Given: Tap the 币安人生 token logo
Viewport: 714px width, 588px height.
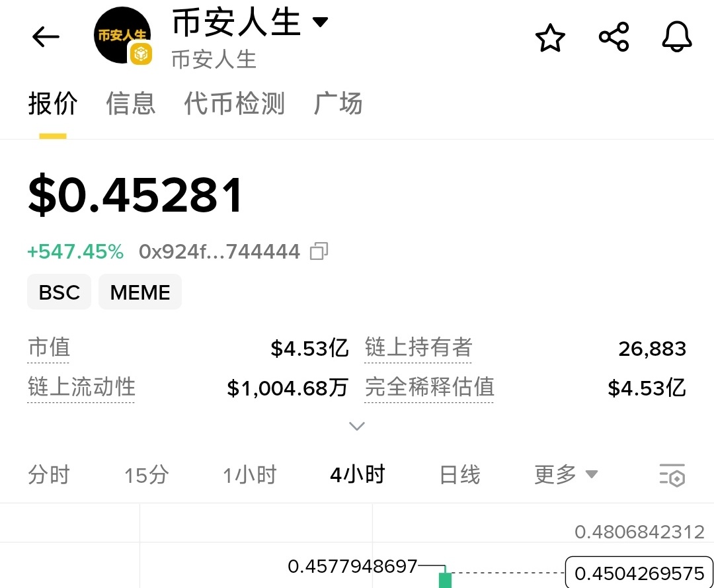Looking at the screenshot, I should (x=122, y=36).
